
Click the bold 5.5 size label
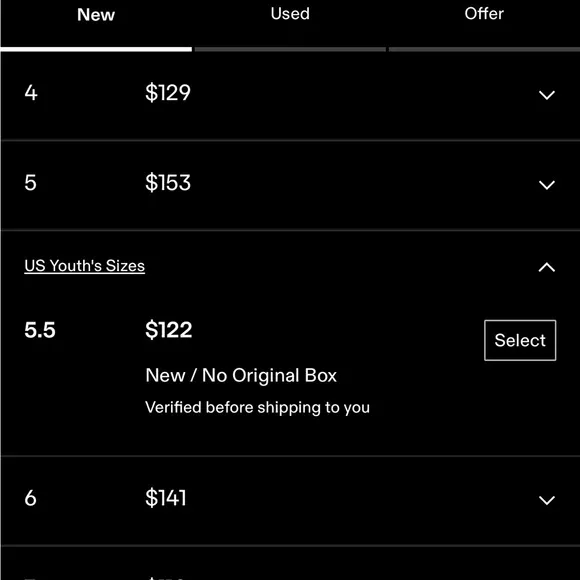[x=40, y=330]
